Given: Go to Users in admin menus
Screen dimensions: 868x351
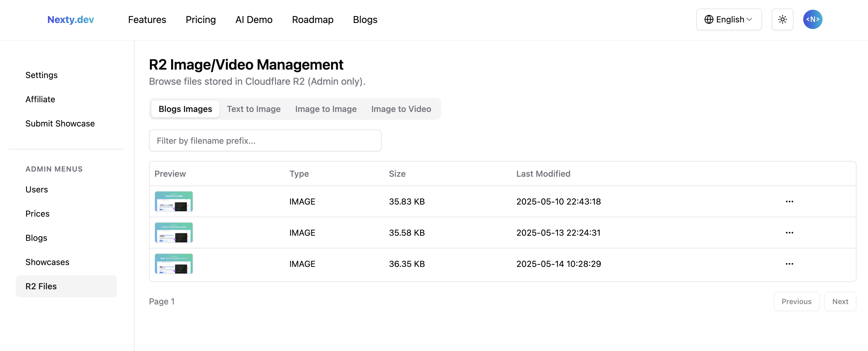Looking at the screenshot, I should tap(37, 189).
